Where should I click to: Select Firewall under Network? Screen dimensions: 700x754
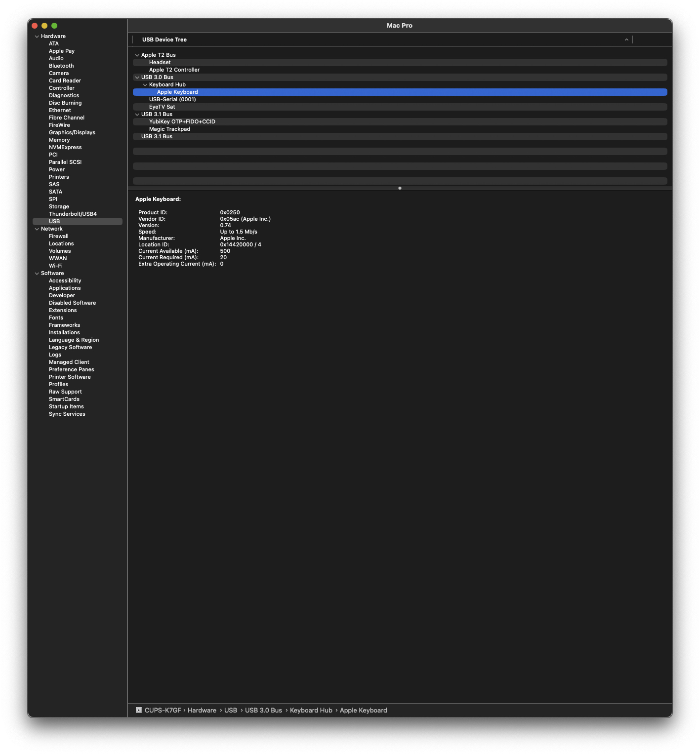pos(58,237)
